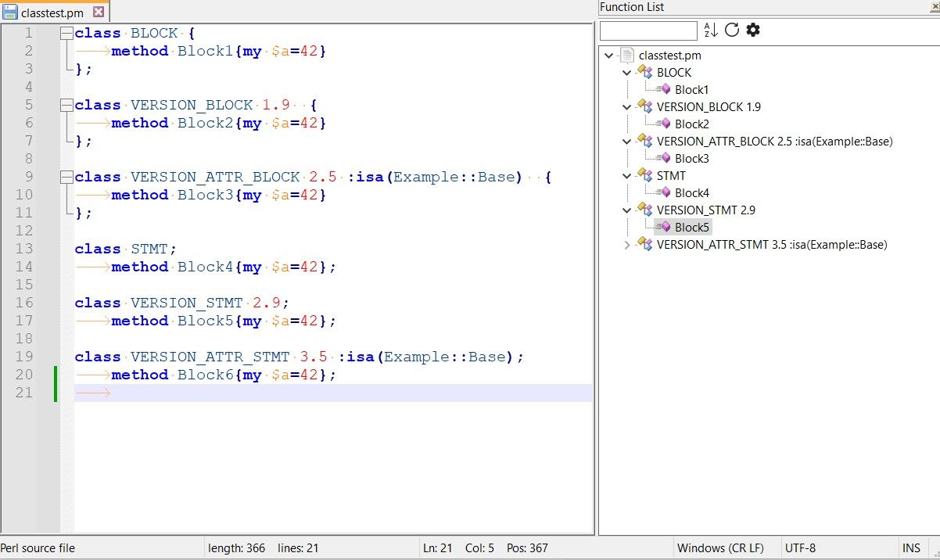The height and width of the screenshot is (560, 940).
Task: Click Windows (CR LF) in status bar
Action: point(719,548)
